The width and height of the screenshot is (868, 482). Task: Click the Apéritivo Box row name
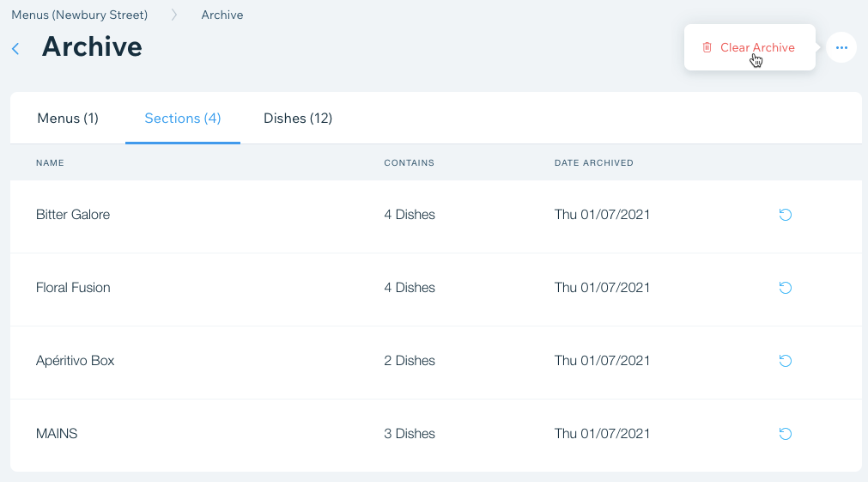point(75,361)
